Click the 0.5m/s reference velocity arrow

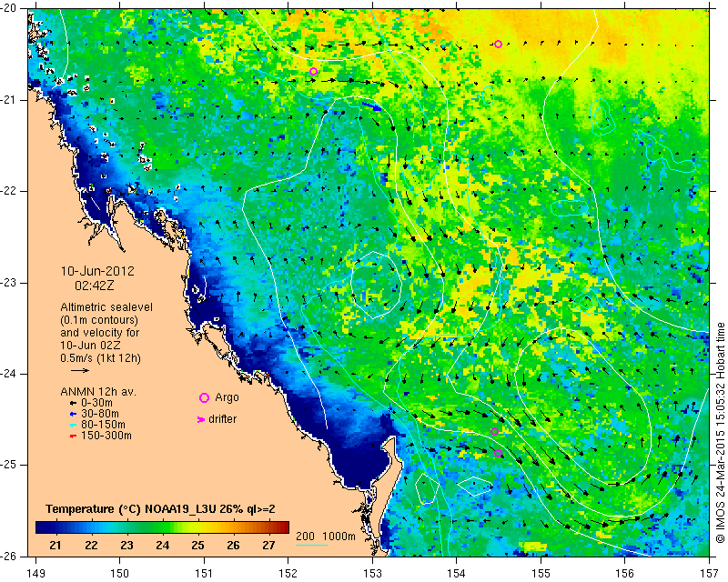pos(80,370)
